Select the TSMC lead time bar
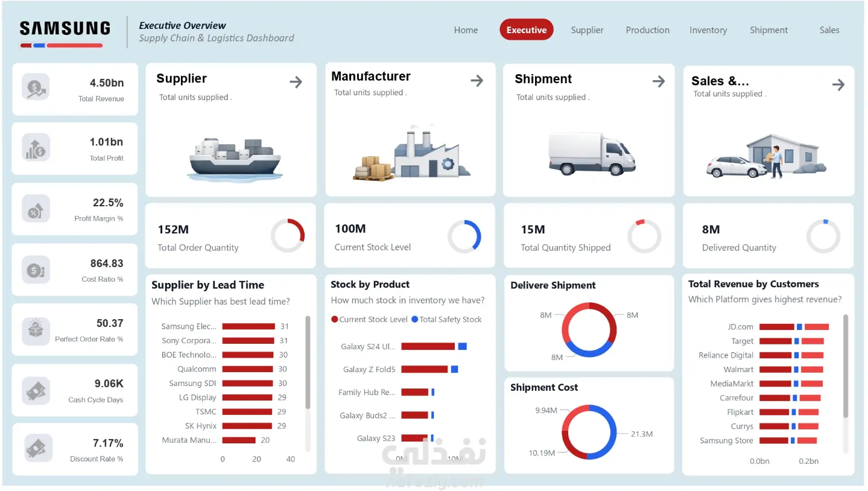868x491 pixels. click(247, 412)
